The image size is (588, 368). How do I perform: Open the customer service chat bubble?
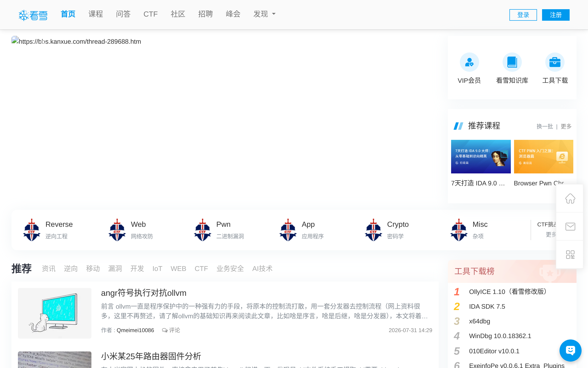pyautogui.click(x=570, y=350)
